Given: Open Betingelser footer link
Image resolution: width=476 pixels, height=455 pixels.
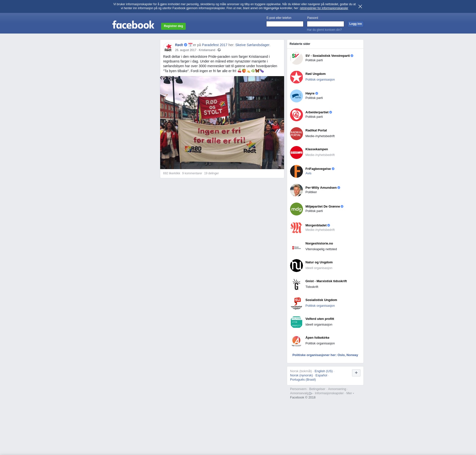Looking at the screenshot, I should coord(317,389).
